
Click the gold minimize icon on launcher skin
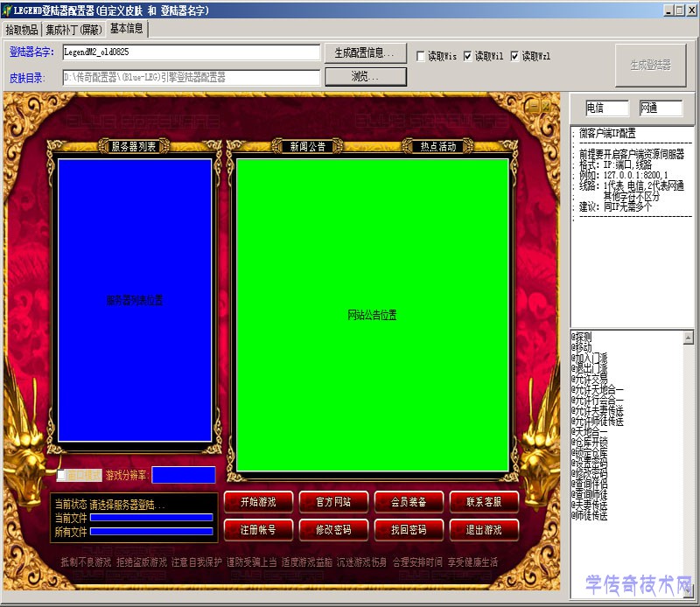click(x=532, y=106)
